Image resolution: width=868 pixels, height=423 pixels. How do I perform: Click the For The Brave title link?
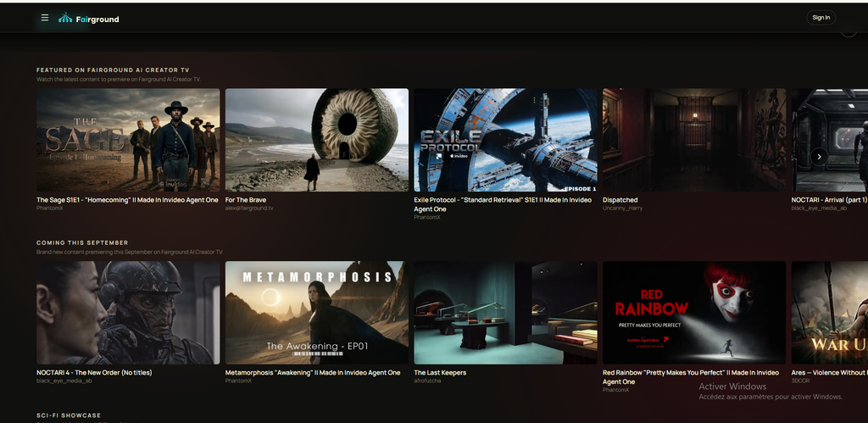point(246,200)
